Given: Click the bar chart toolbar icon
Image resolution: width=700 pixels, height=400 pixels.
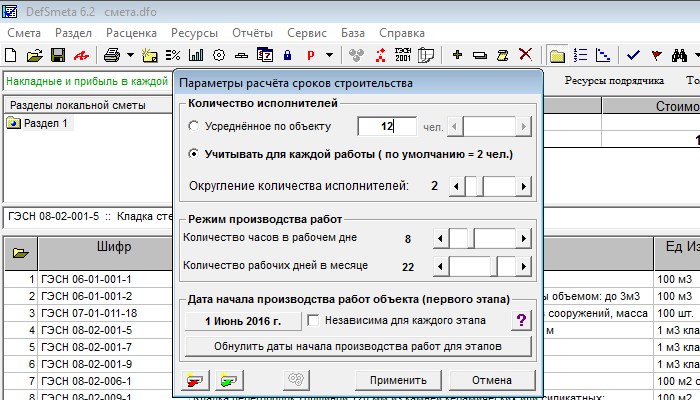Looking at the screenshot, I should coord(197,54).
